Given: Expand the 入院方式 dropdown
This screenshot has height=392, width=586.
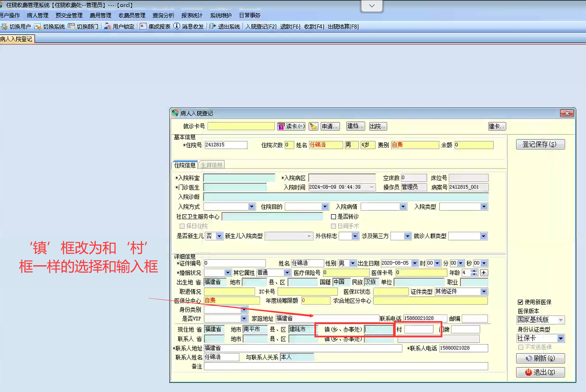Looking at the screenshot, I should coord(251,207).
